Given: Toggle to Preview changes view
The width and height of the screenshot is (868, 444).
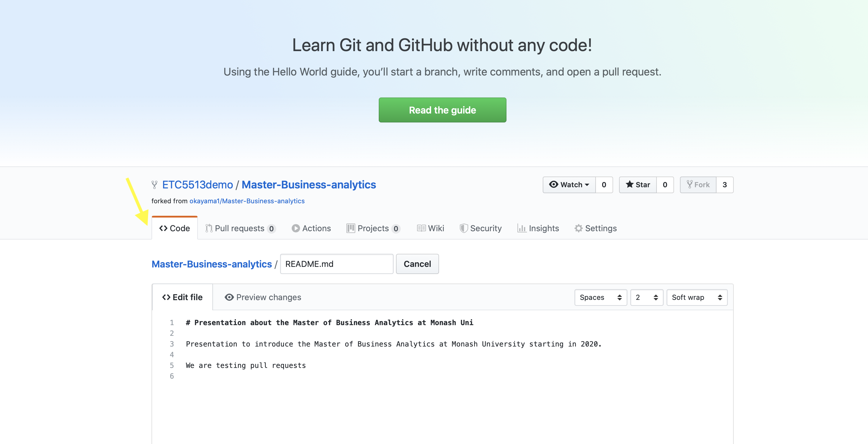Looking at the screenshot, I should coord(263,297).
